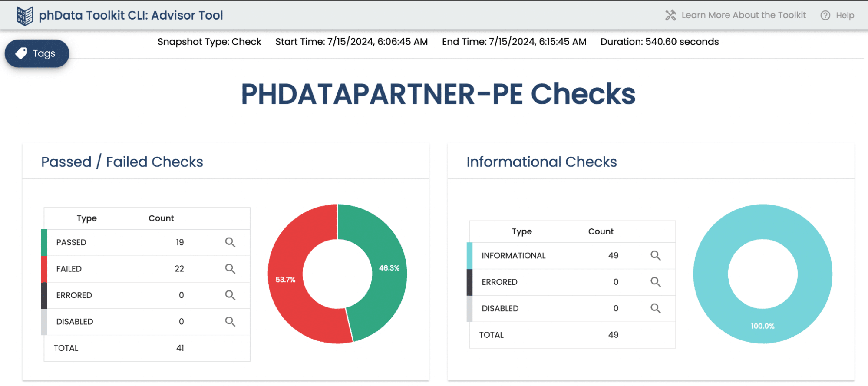Screen dimensions: 868x386
Task: Click the Help question mark icon
Action: click(825, 16)
